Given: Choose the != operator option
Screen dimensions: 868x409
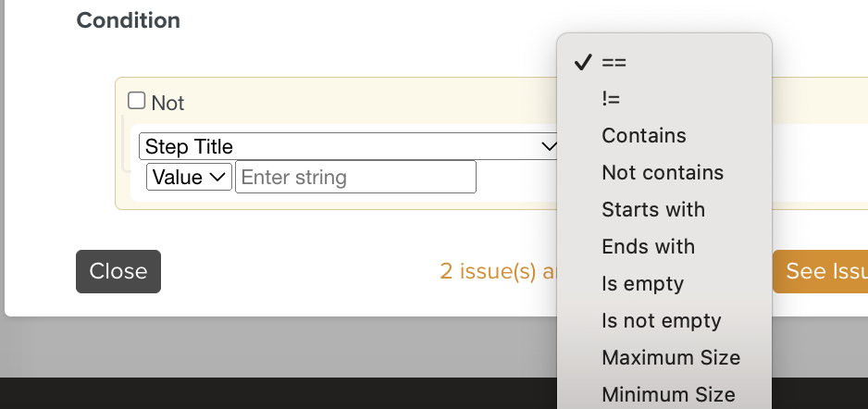Looking at the screenshot, I should (x=612, y=99).
